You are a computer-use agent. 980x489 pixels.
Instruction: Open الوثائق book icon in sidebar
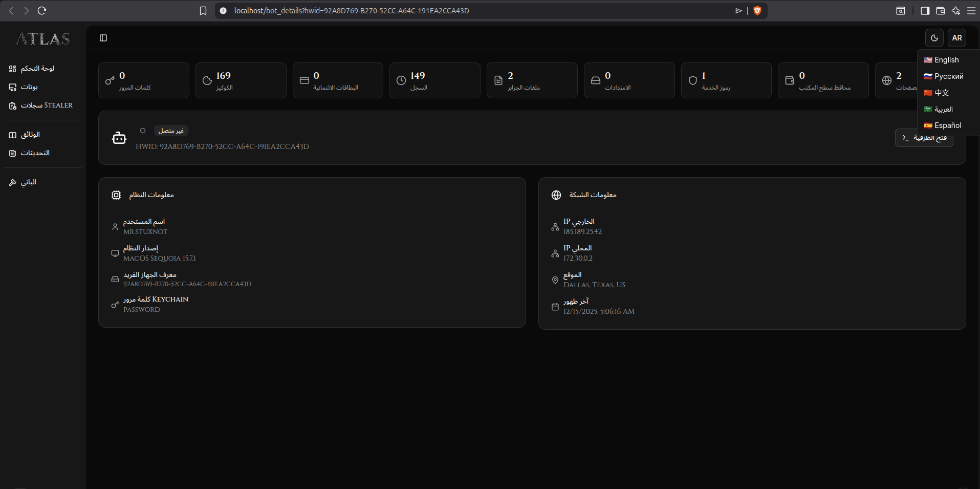[x=13, y=135]
